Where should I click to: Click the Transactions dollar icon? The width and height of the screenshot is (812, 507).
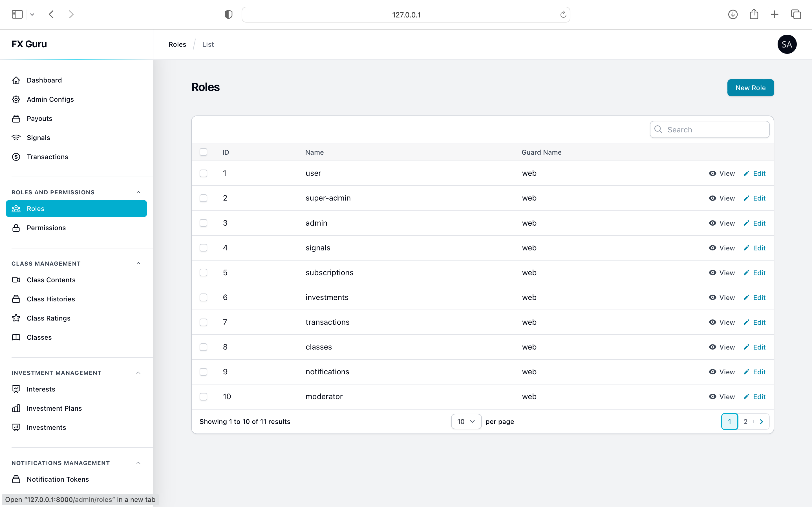(x=16, y=157)
